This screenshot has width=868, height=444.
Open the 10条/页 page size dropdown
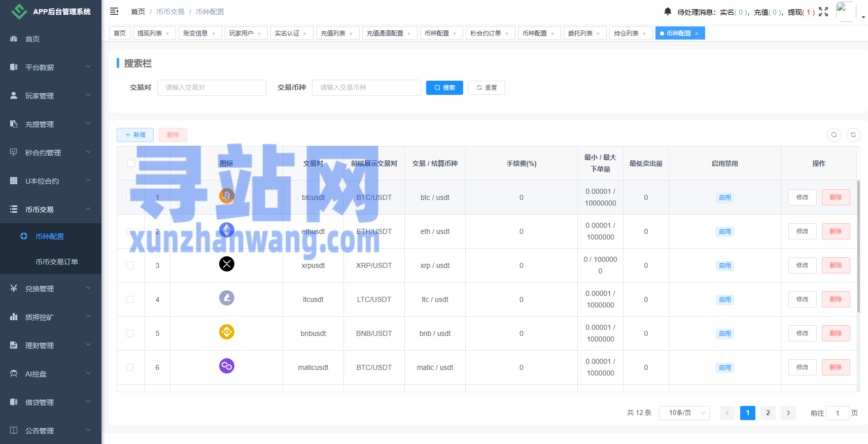[684, 413]
